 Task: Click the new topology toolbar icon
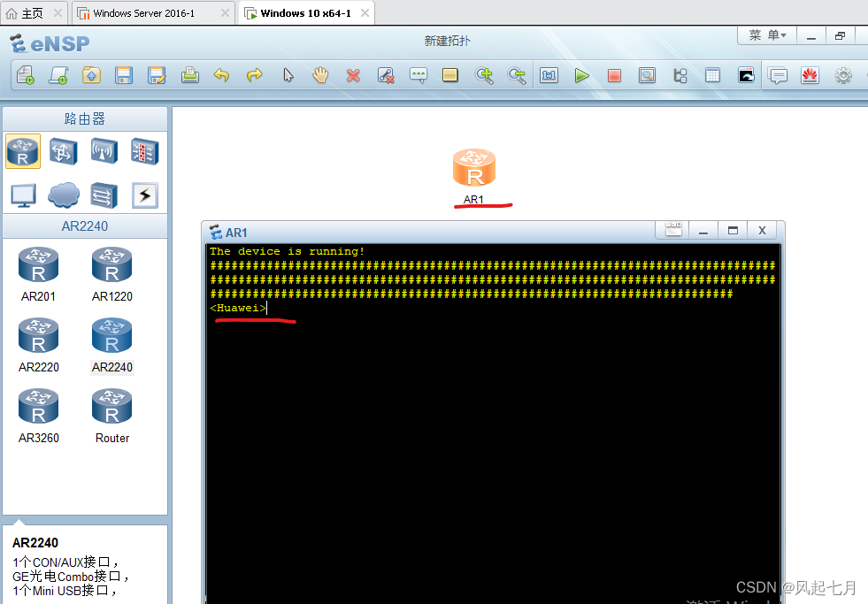point(26,75)
